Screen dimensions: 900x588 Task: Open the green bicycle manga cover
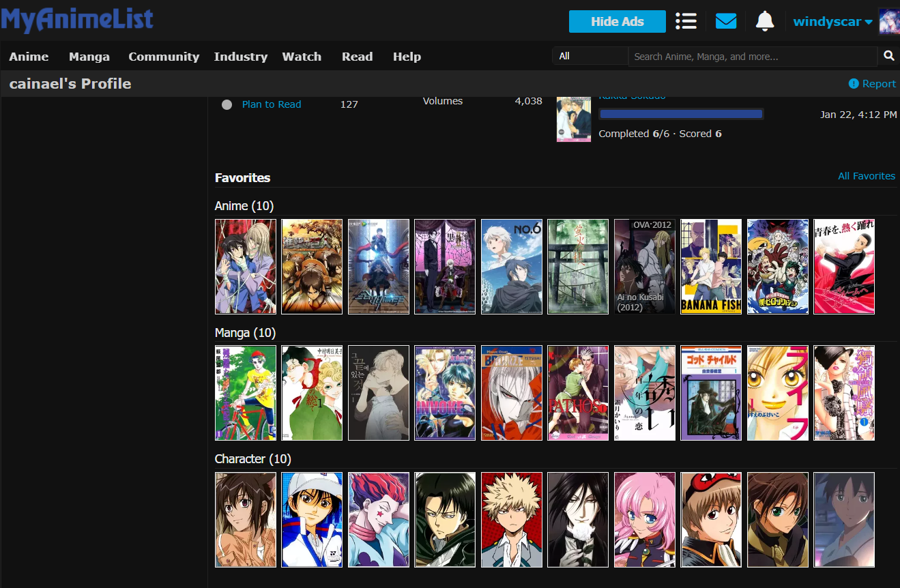point(246,393)
